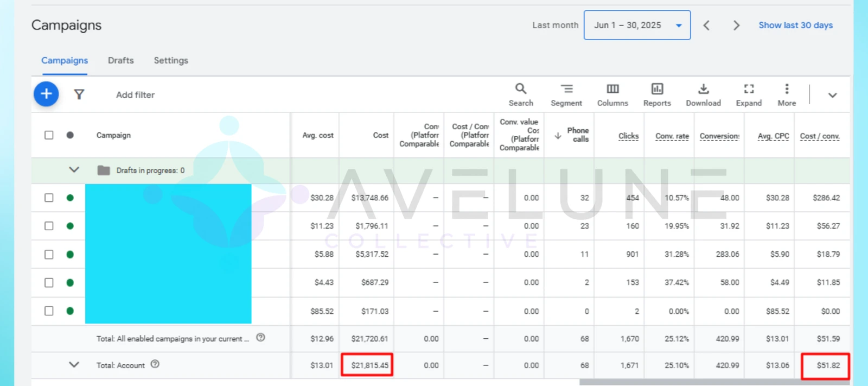Open the More options menu

787,94
